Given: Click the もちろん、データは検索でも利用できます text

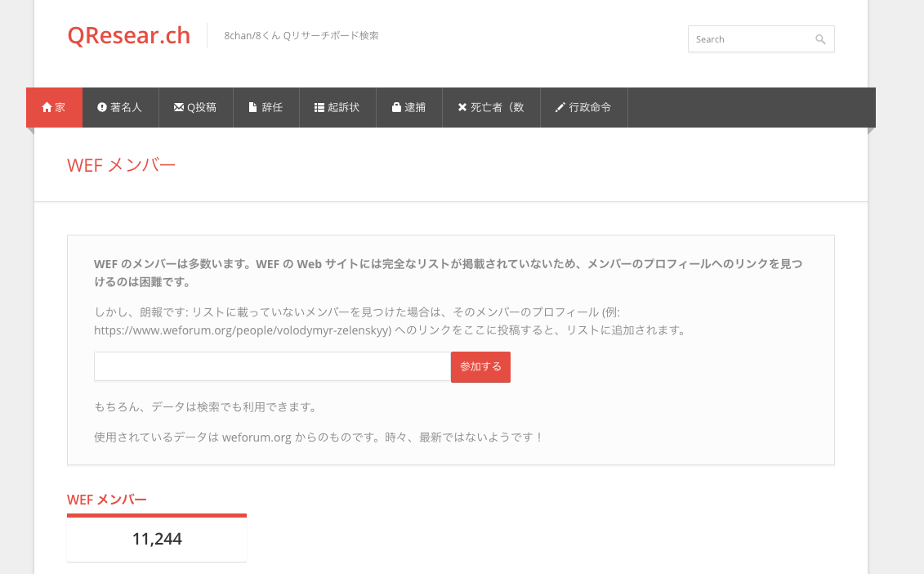Looking at the screenshot, I should pyautogui.click(x=207, y=406).
